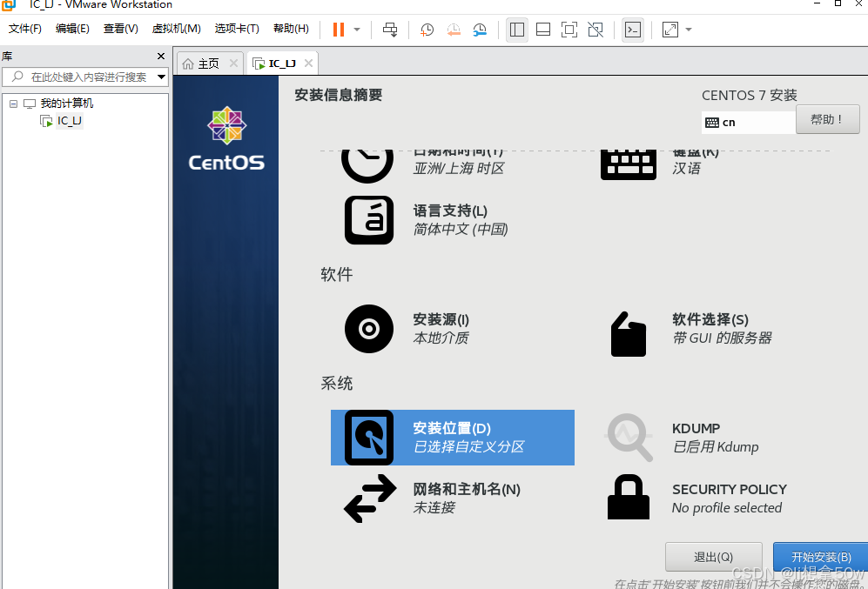Screen dimensions: 868x589
Task: Collapse the 我的计算机 tree node
Action: tap(13, 103)
